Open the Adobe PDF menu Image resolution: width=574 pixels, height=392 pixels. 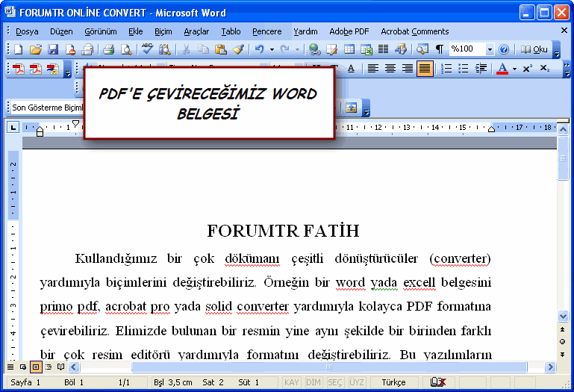(x=349, y=31)
